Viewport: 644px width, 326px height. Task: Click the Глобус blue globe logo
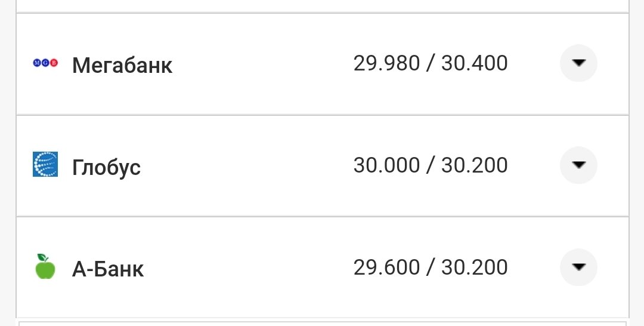[45, 165]
